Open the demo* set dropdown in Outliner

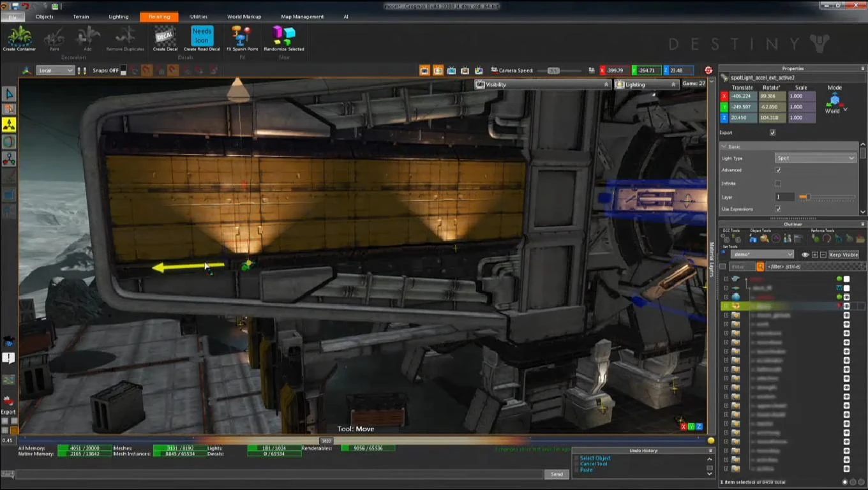pos(762,255)
